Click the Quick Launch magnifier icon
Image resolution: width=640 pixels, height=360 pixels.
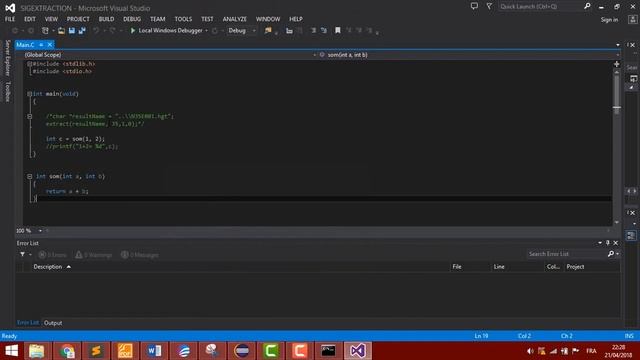[x=587, y=6]
